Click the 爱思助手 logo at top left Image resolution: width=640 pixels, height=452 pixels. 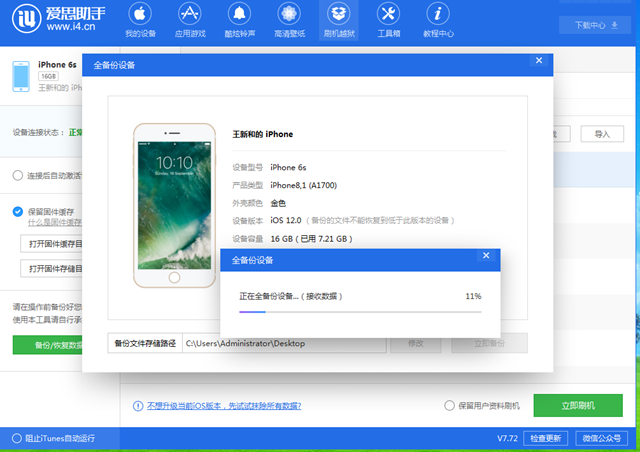(55, 20)
